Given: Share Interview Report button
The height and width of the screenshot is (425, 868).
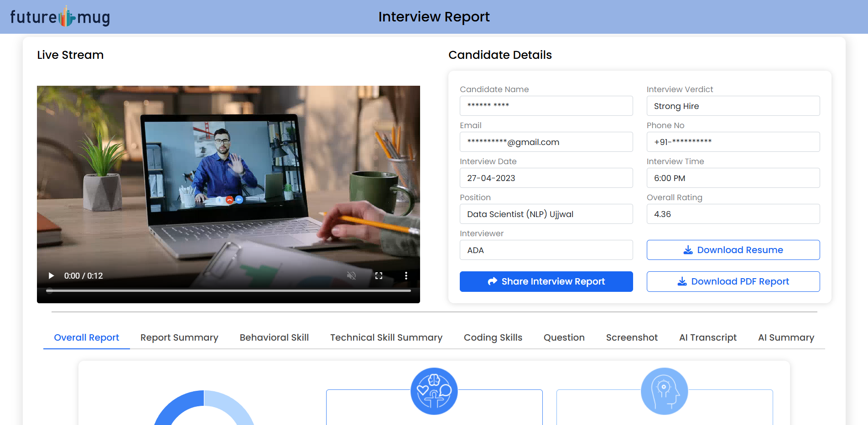Looking at the screenshot, I should pyautogui.click(x=546, y=281).
